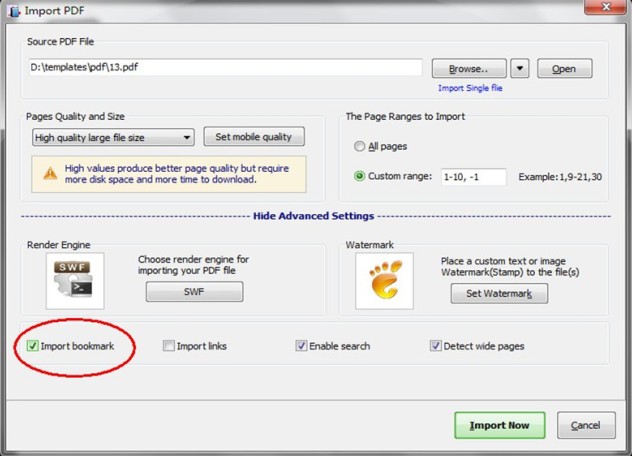Click the Browse.. button
The image size is (632, 456).
tap(469, 69)
